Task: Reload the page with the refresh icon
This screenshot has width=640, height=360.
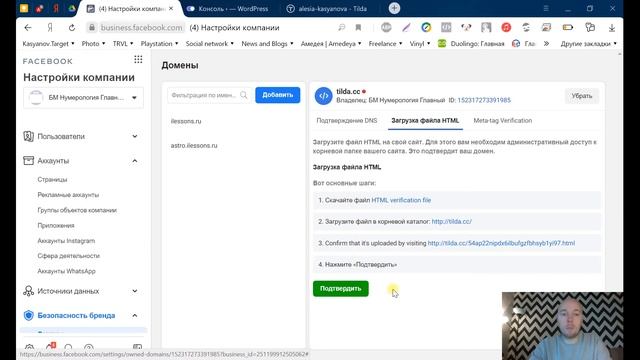Action: pos(72,27)
